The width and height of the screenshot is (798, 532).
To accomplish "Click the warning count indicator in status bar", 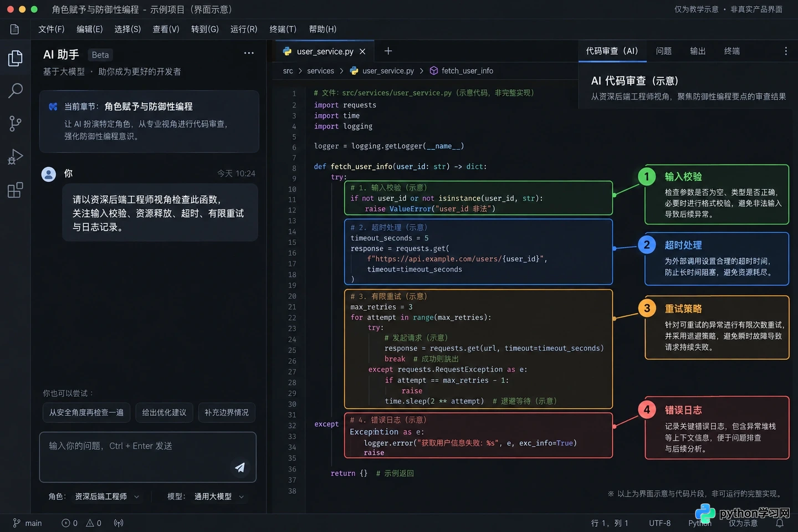I will coord(93,523).
